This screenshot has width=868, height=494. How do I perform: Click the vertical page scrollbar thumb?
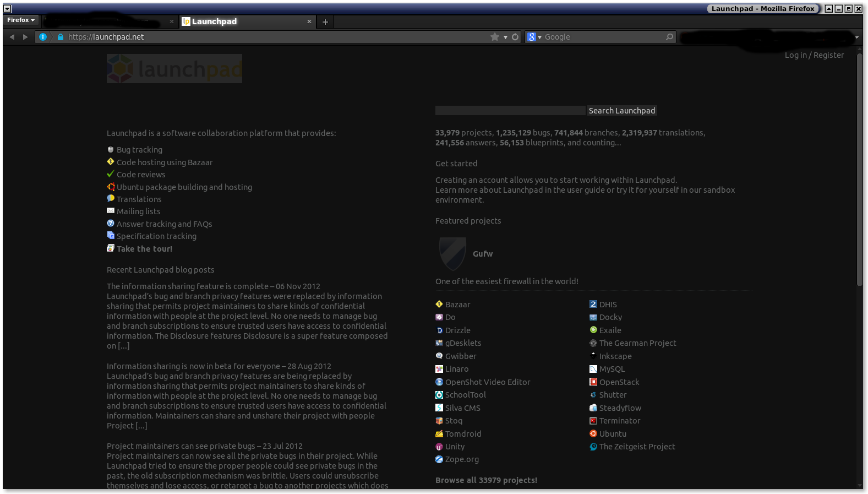coord(859,170)
